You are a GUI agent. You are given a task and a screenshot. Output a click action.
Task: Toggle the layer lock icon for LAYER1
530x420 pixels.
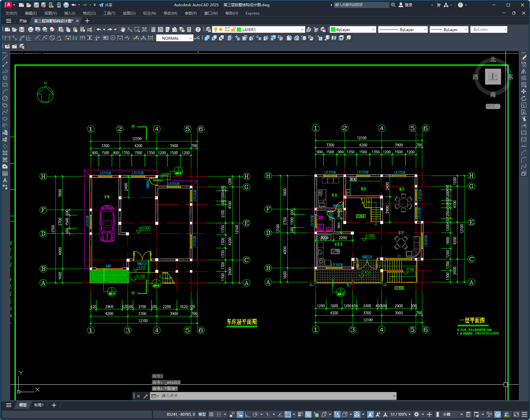point(233,29)
